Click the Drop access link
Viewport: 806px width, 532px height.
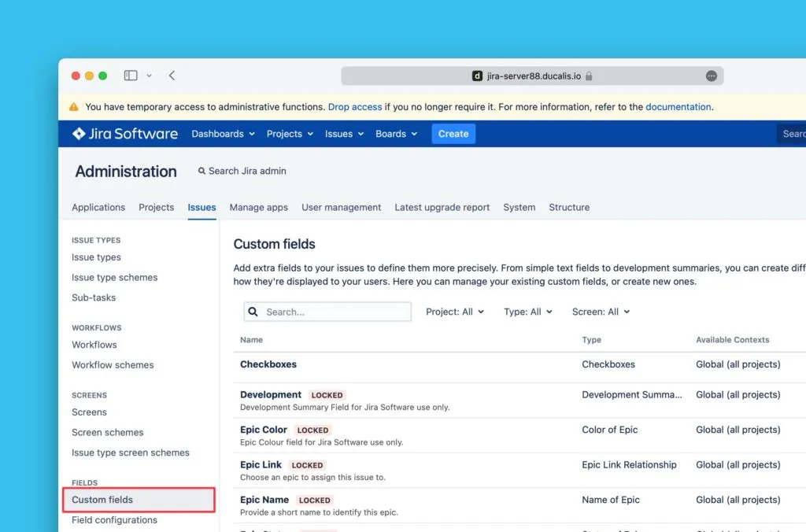[354, 107]
